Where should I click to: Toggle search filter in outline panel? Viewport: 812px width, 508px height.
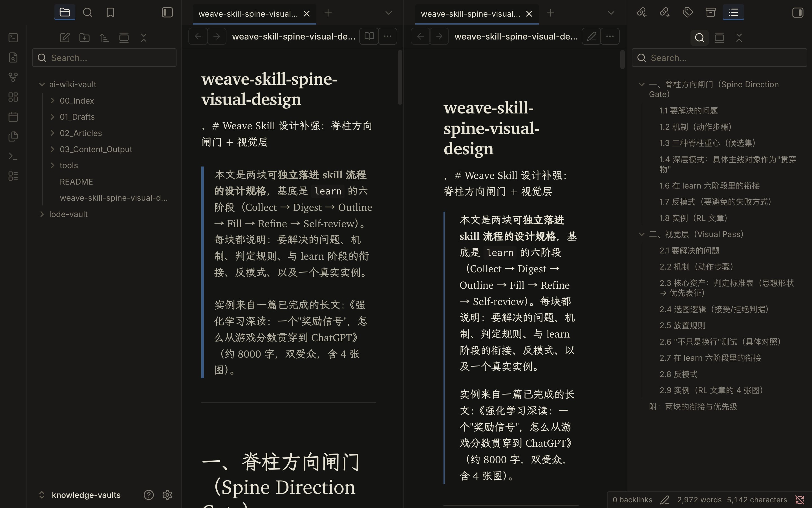click(x=700, y=38)
